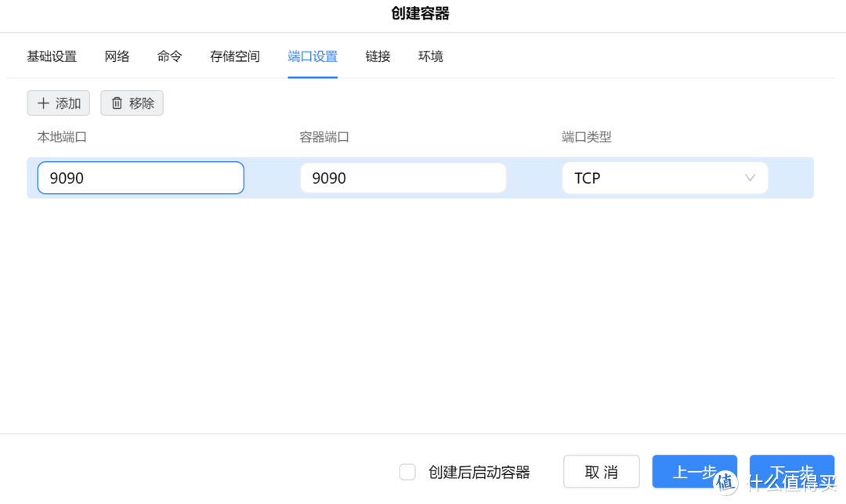Open the 基础设置 tab
This screenshot has height=504, width=846.
point(52,56)
